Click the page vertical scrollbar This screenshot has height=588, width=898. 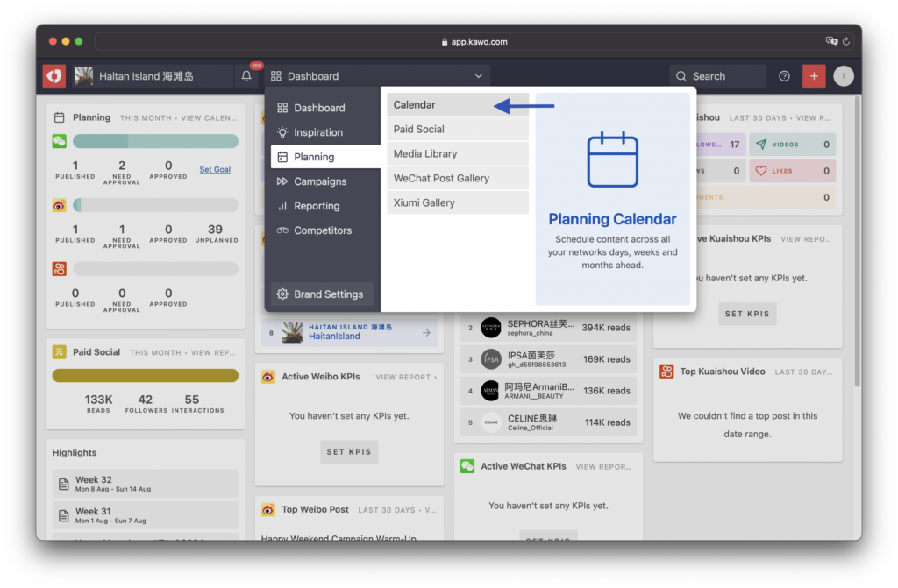[x=858, y=240]
